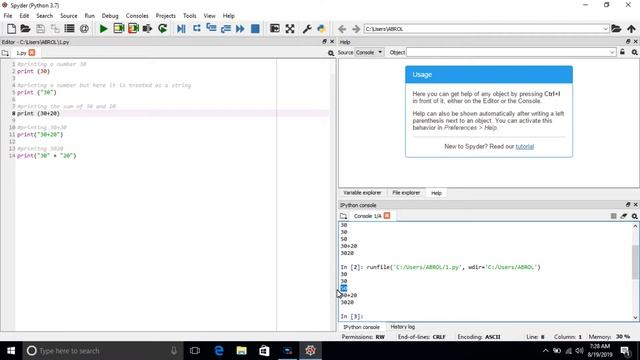Open the Debug menu
The height and width of the screenshot is (360, 640).
click(x=110, y=16)
